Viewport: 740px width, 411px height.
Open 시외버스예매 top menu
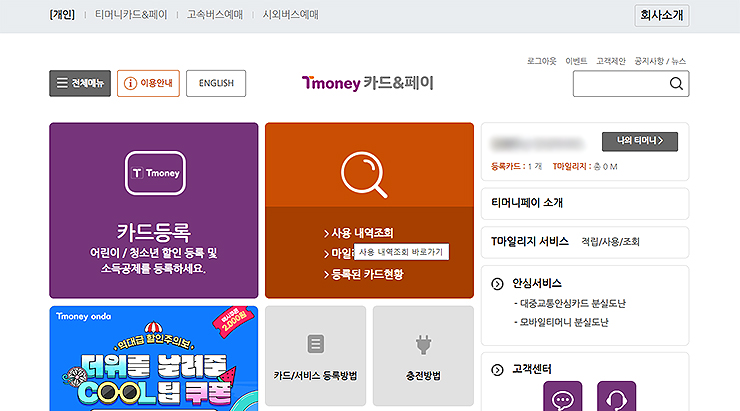click(x=291, y=15)
